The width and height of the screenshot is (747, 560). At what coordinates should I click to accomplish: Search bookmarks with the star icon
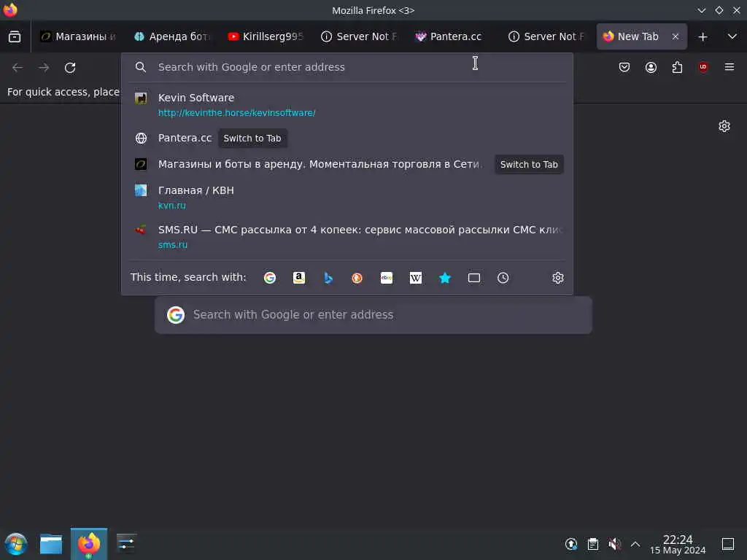[445, 278]
